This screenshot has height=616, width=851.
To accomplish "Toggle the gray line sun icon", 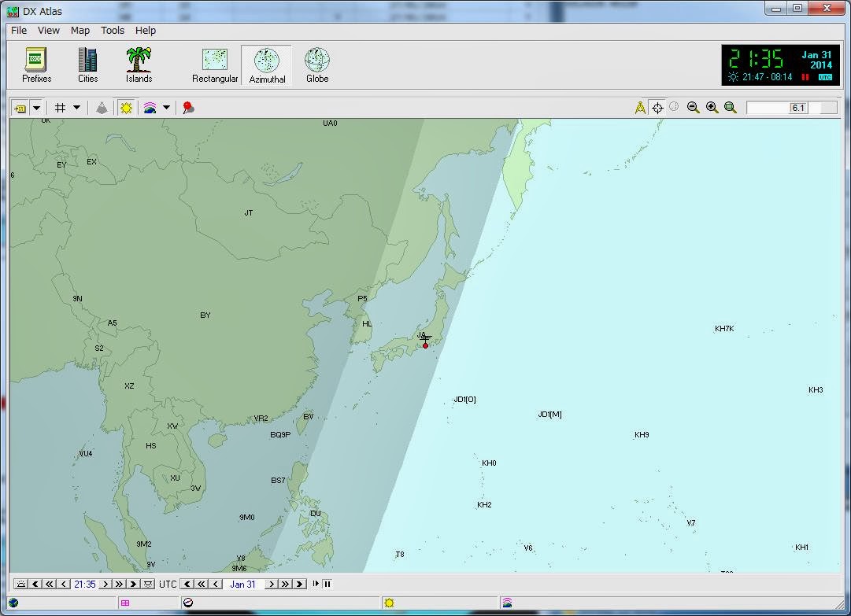I will [x=126, y=108].
